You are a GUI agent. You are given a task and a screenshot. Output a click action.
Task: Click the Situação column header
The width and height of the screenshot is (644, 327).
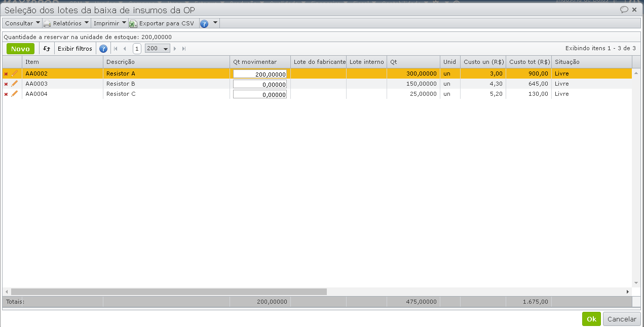point(592,62)
